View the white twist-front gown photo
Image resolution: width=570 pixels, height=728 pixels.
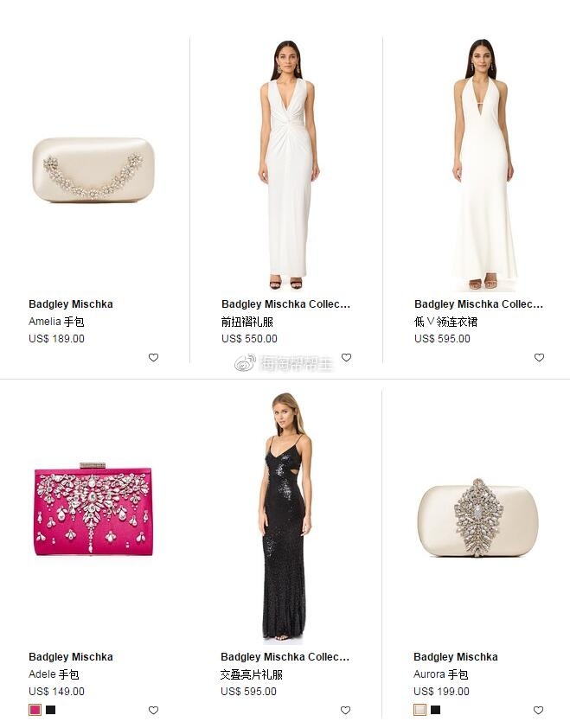point(289,165)
